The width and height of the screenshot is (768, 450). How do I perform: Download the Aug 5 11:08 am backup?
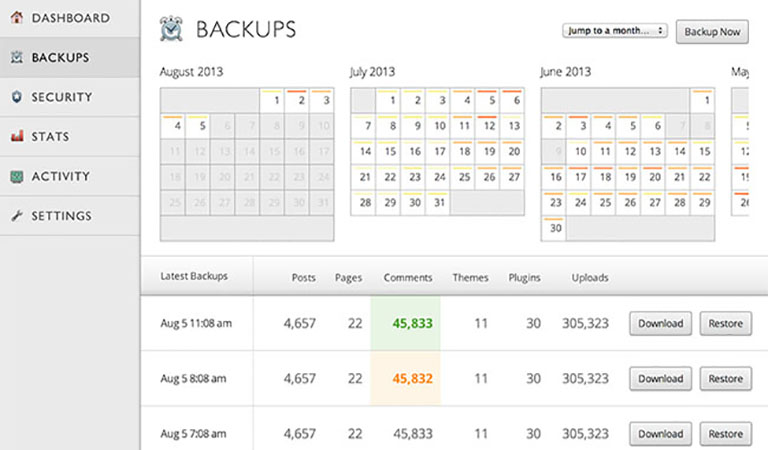(x=660, y=324)
